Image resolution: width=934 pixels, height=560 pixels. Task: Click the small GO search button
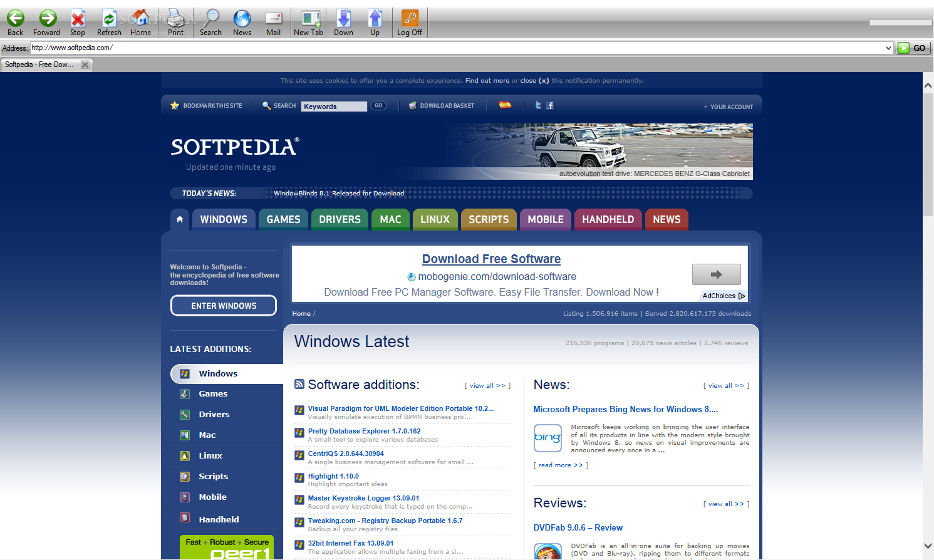pyautogui.click(x=378, y=106)
